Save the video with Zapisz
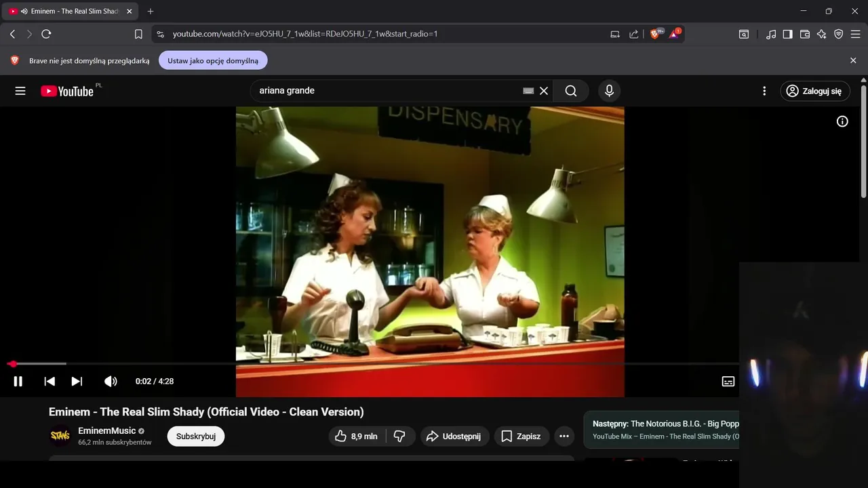Viewport: 868px width, 488px height. tap(521, 436)
